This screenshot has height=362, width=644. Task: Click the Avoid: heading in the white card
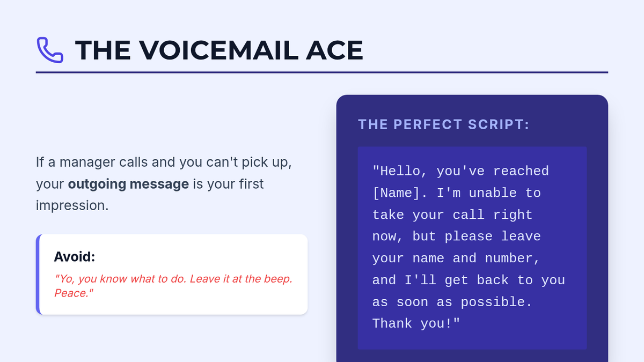click(x=75, y=257)
